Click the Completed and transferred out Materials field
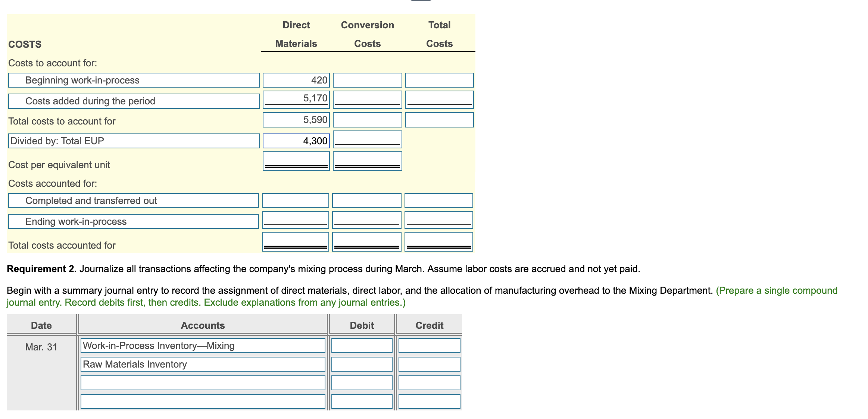Viewport: 868px width, 419px height. coord(295,201)
